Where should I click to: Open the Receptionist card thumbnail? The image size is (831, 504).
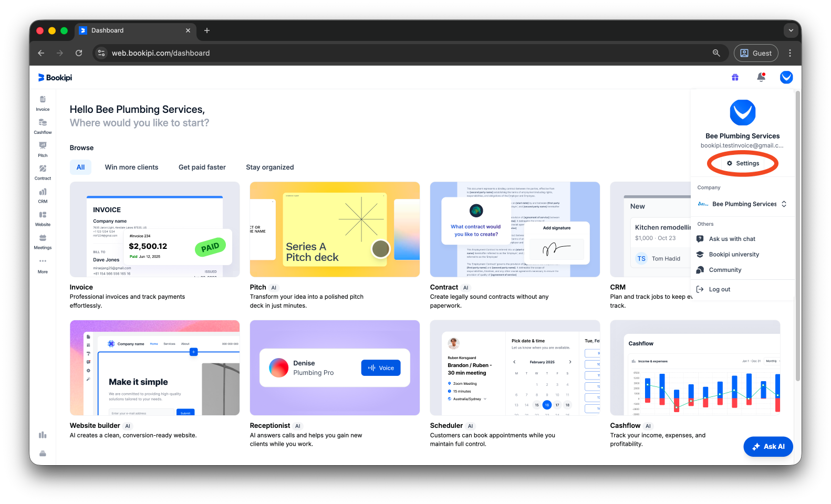point(335,367)
